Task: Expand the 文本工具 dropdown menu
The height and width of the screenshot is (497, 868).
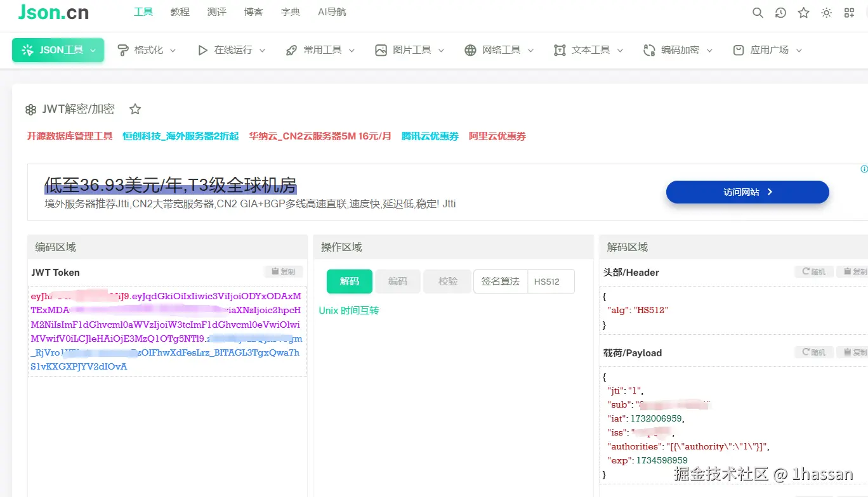Action: [589, 50]
